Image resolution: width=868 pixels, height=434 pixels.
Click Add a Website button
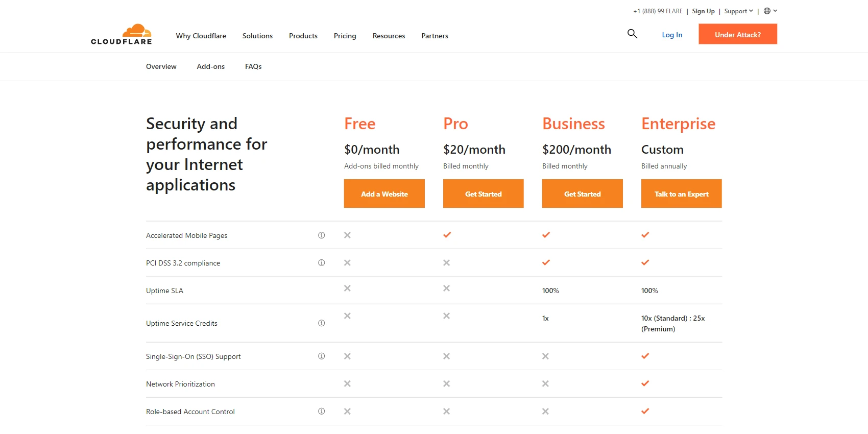pos(384,194)
